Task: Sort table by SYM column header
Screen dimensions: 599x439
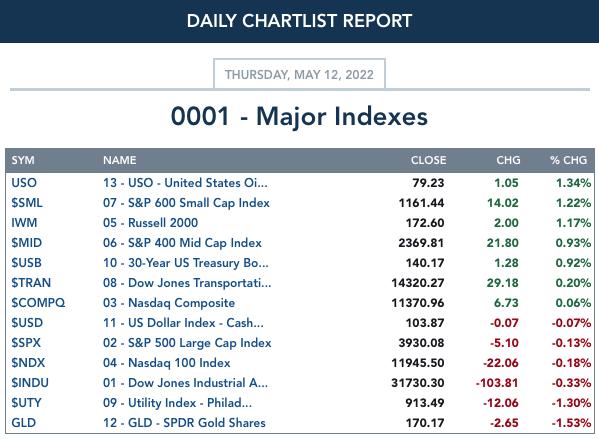Action: pyautogui.click(x=23, y=160)
